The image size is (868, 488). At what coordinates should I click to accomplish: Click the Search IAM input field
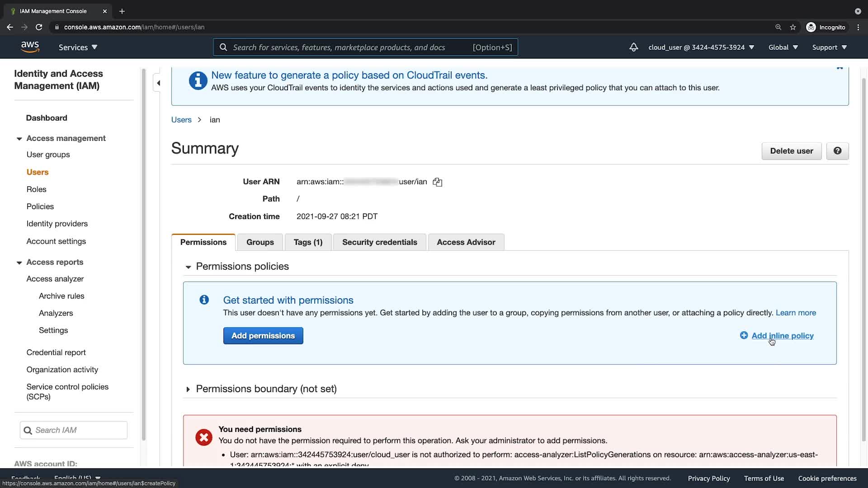[x=74, y=430]
